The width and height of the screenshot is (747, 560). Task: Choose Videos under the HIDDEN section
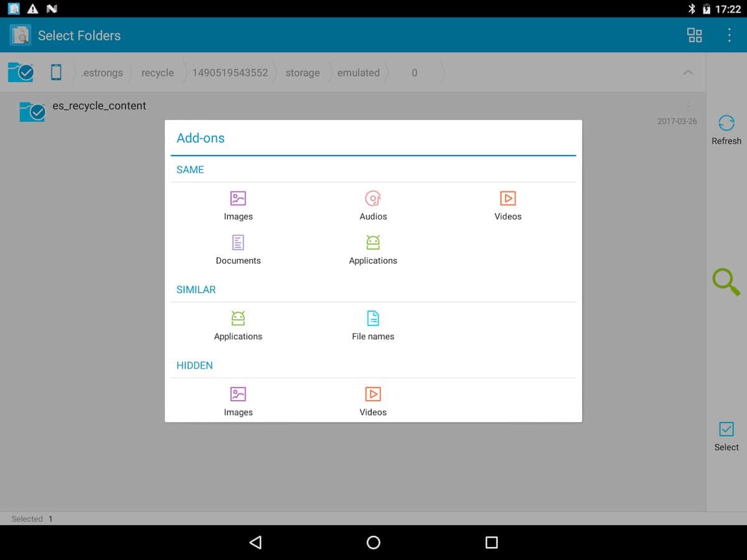(373, 402)
